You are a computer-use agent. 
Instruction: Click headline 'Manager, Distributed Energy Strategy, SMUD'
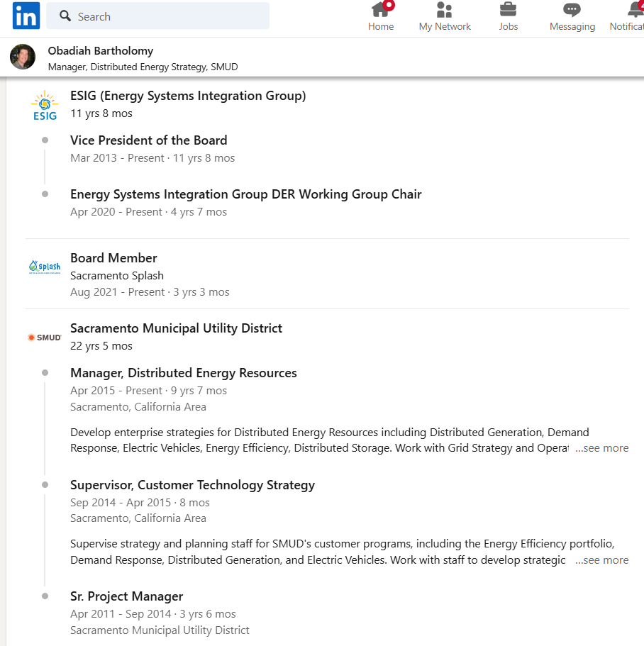click(143, 67)
